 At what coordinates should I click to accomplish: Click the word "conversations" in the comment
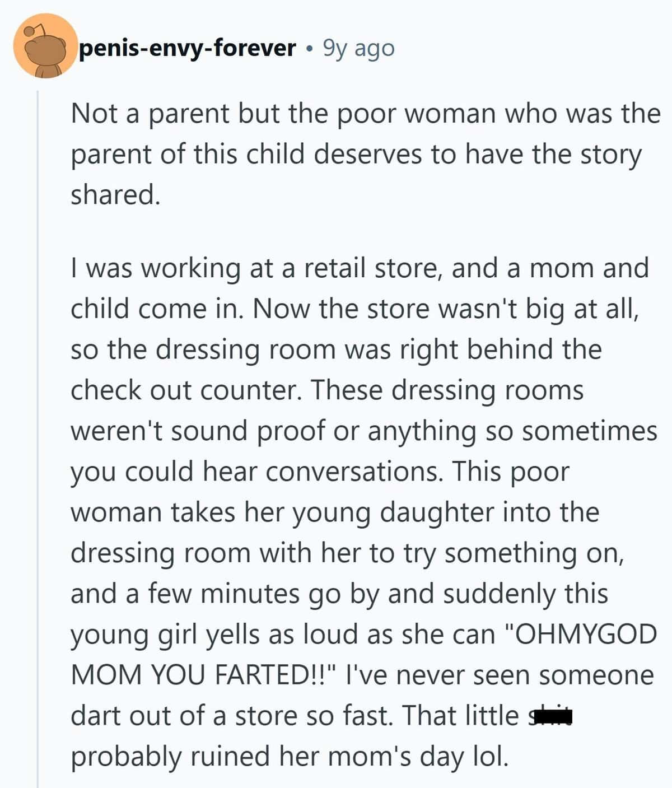pos(352,472)
